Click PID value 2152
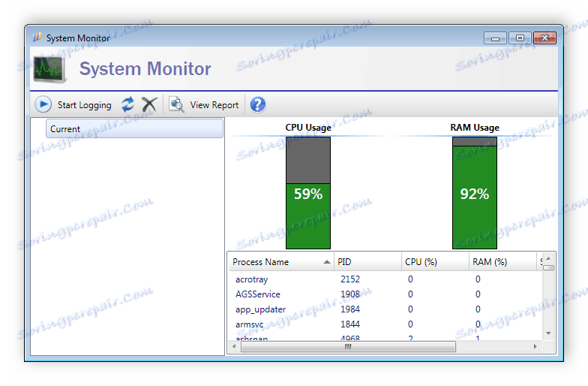The image size is (588, 386). pos(349,279)
